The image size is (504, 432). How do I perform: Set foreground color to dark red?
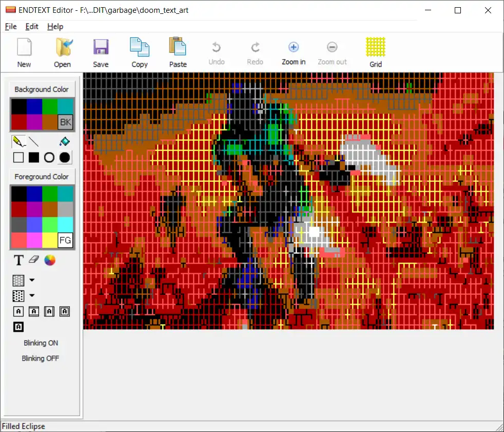[x=19, y=210]
